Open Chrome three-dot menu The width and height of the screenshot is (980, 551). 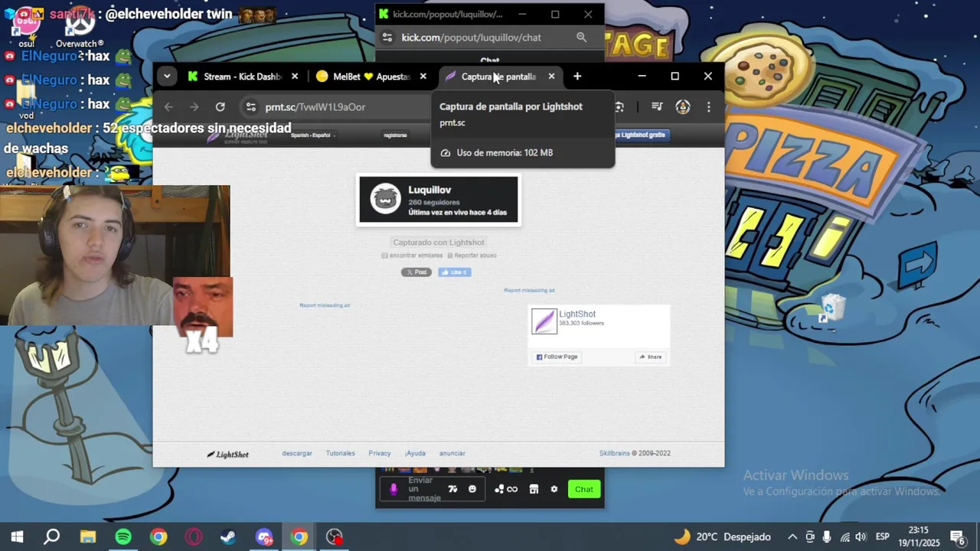point(709,107)
